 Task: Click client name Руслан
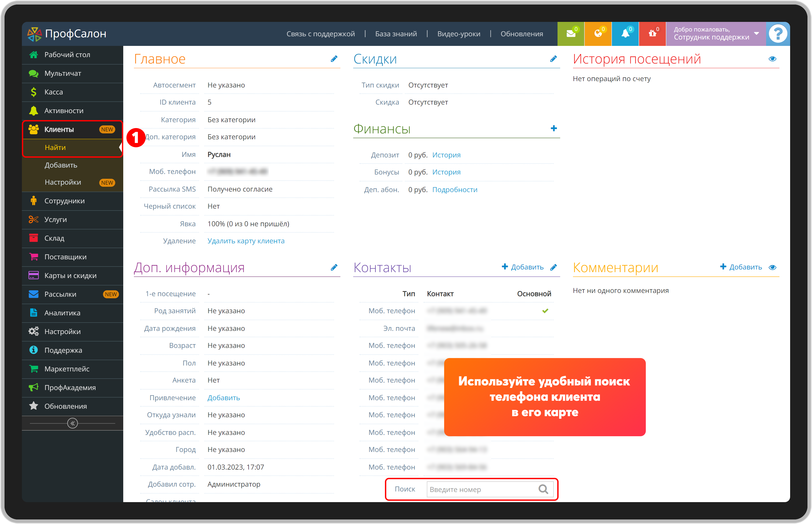(x=219, y=154)
